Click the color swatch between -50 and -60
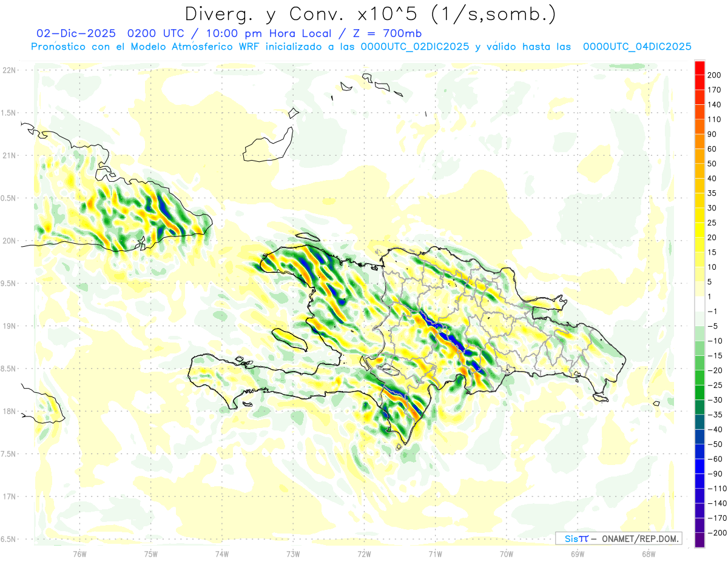728x562 pixels. click(699, 451)
